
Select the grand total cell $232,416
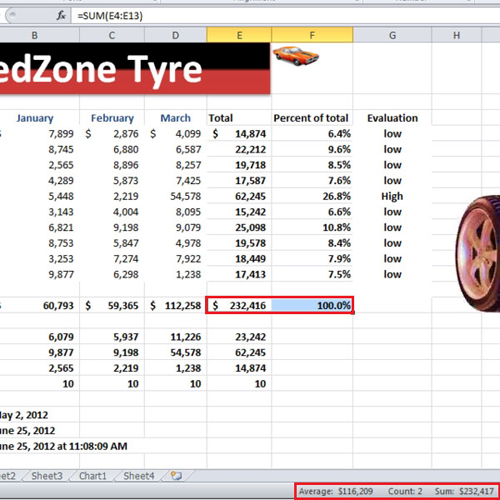point(239,305)
